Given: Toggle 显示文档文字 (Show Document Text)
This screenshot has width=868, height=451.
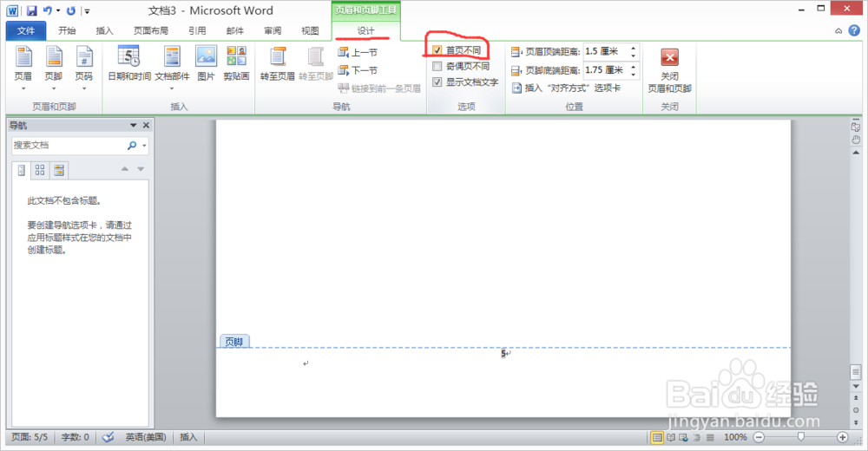Looking at the screenshot, I should pyautogui.click(x=437, y=82).
